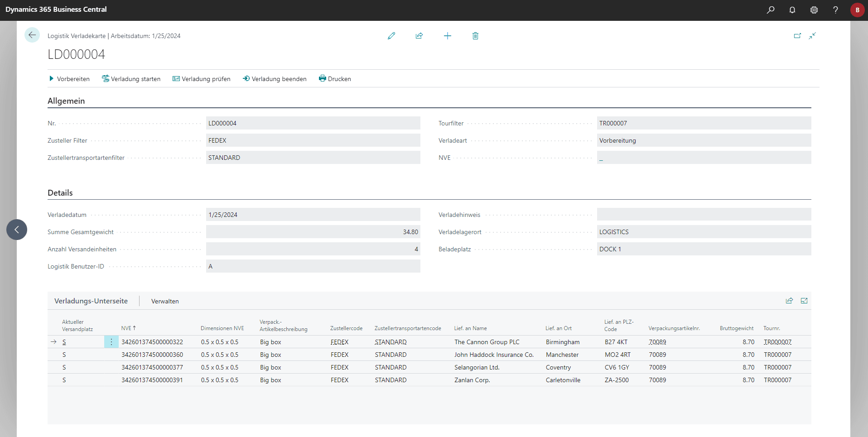Expand the left side pane chevron

[17, 230]
